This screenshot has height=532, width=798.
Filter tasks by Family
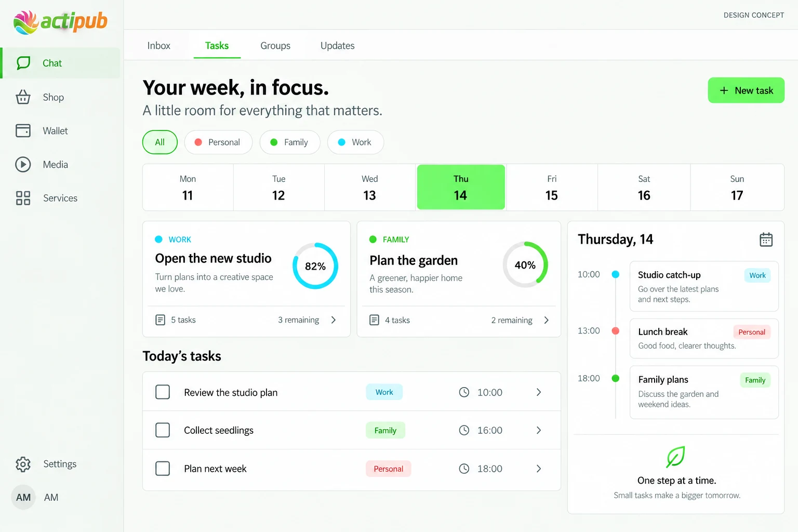tap(290, 142)
